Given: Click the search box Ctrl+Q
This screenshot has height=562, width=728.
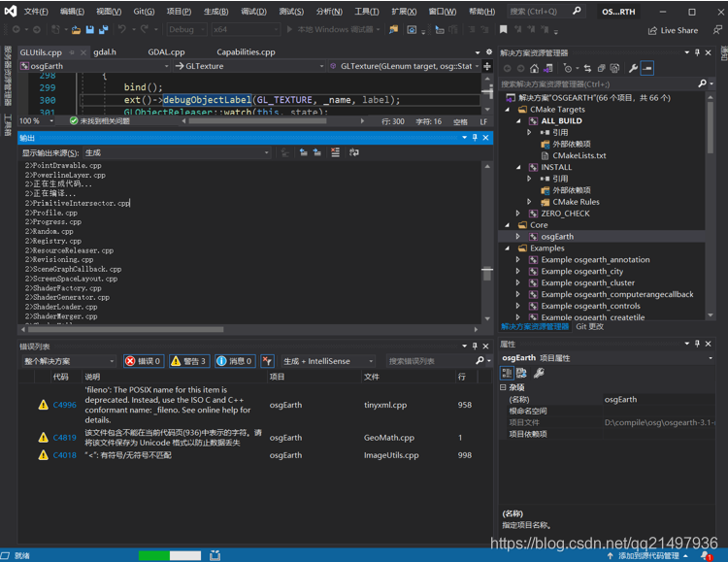Looking at the screenshot, I should pyautogui.click(x=544, y=11).
